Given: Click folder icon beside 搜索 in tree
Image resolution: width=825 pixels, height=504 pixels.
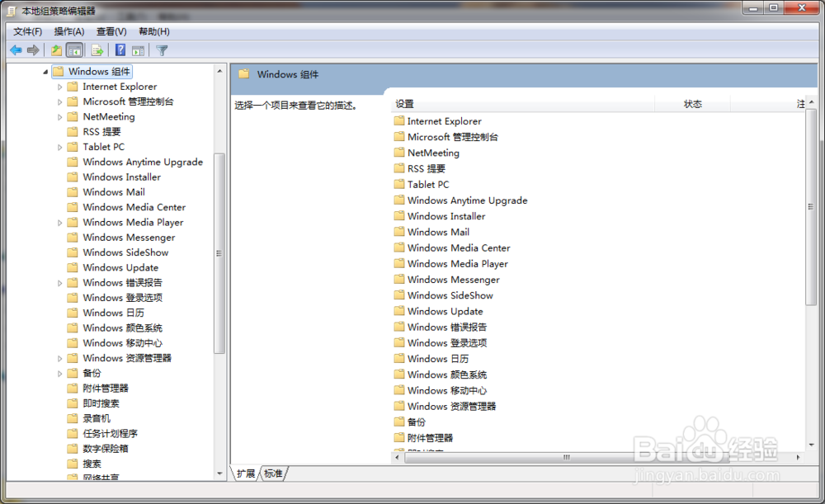Looking at the screenshot, I should coord(73,464).
